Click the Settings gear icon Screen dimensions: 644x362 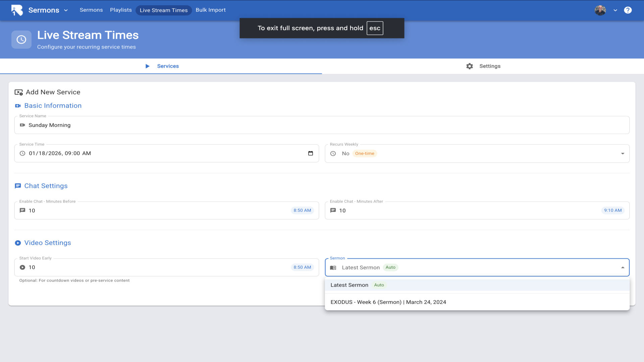pyautogui.click(x=470, y=66)
